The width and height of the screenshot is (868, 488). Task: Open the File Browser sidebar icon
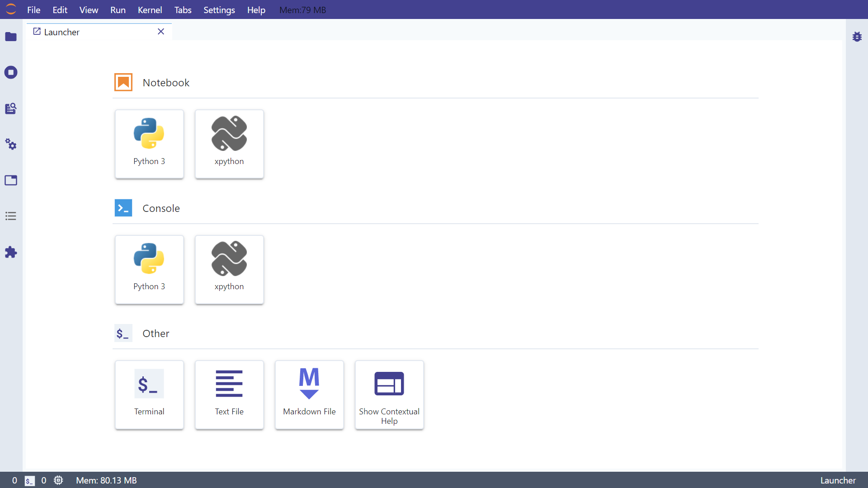click(11, 37)
